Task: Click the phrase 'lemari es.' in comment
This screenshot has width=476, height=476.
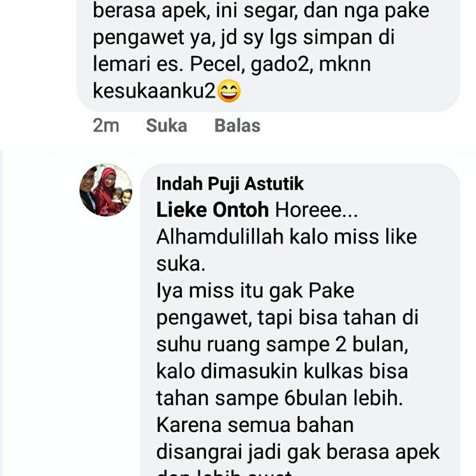Action: coord(138,64)
